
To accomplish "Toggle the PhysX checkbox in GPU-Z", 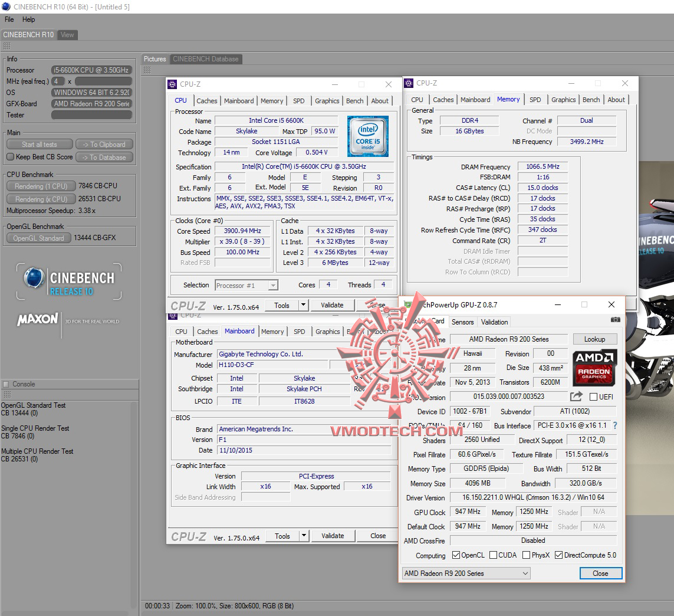I will pos(526,555).
